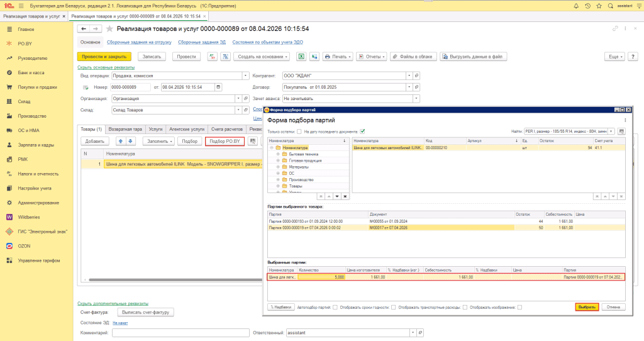Click the structure icon next to Дт/Кт button
644x341 pixels.
[226, 57]
